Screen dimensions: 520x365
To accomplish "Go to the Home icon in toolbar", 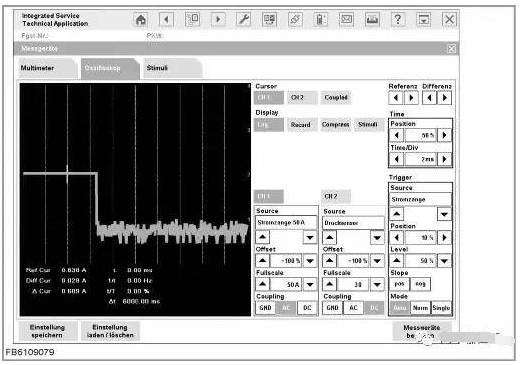I will coord(141,20).
